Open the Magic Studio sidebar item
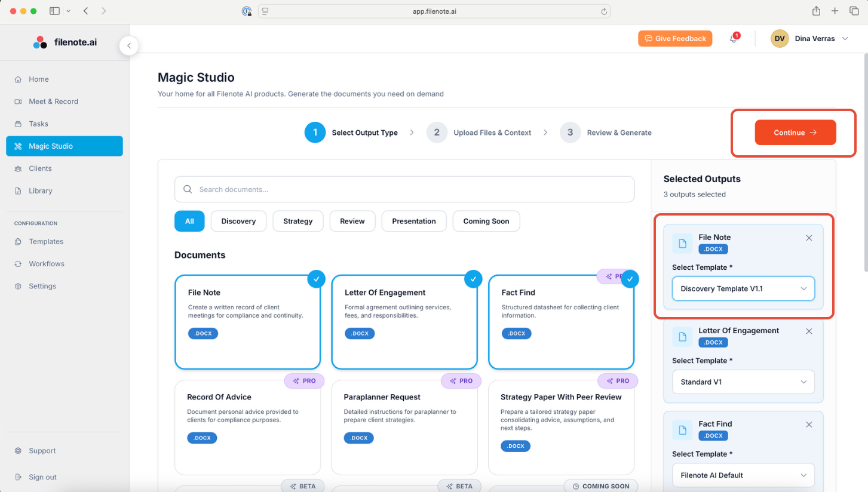868x492 pixels. tap(65, 146)
